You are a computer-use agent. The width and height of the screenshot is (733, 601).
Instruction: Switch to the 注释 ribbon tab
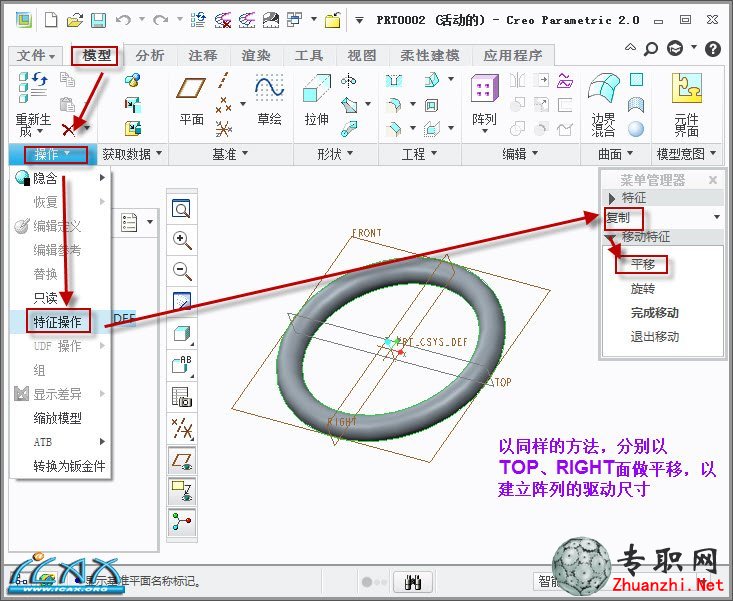click(203, 56)
